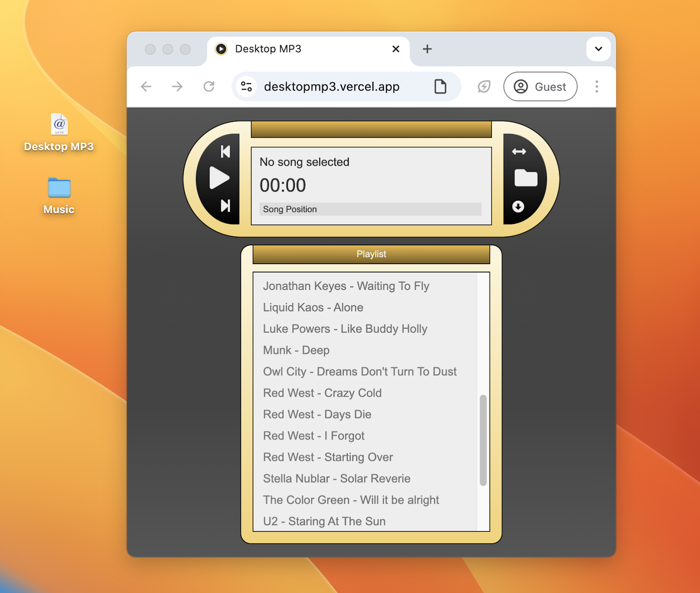Toggle the shuffle arrows on the player

click(x=520, y=151)
